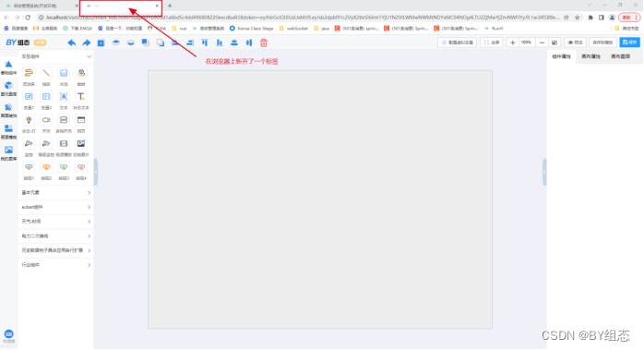Open the page template sidebar section
The image size is (644, 350).
click(8, 132)
